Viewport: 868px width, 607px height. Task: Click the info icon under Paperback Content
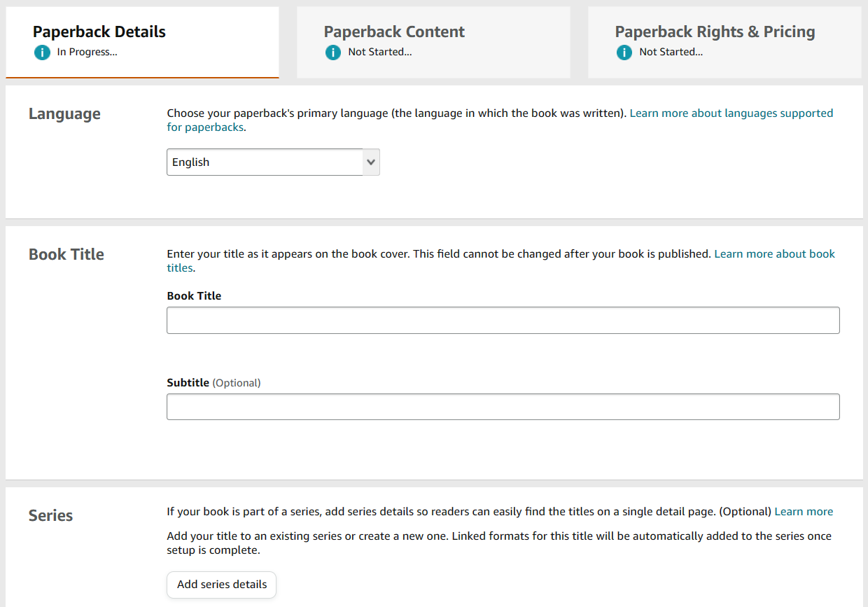click(333, 53)
